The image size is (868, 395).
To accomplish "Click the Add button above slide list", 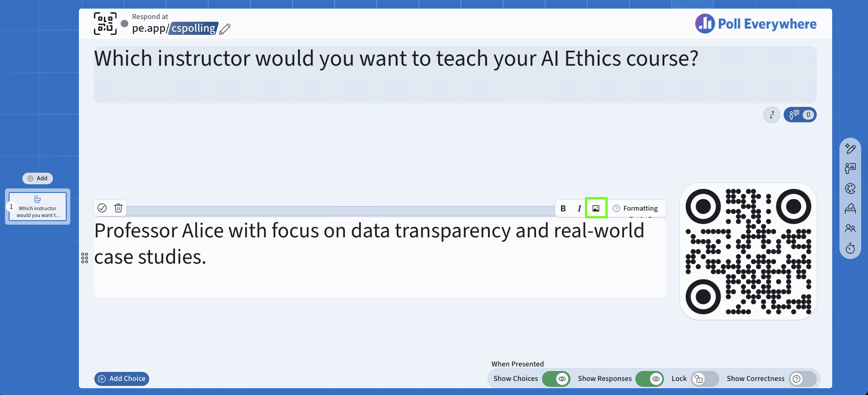I will 38,178.
